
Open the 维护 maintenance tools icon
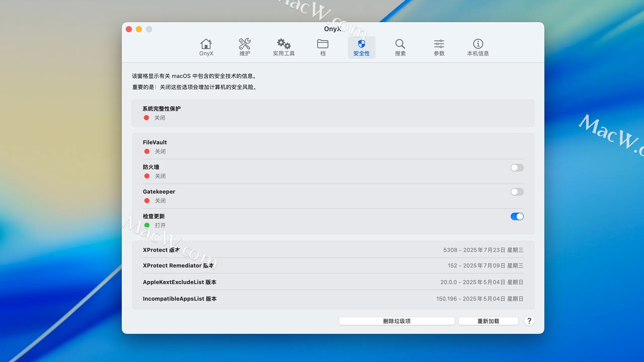coord(245,47)
